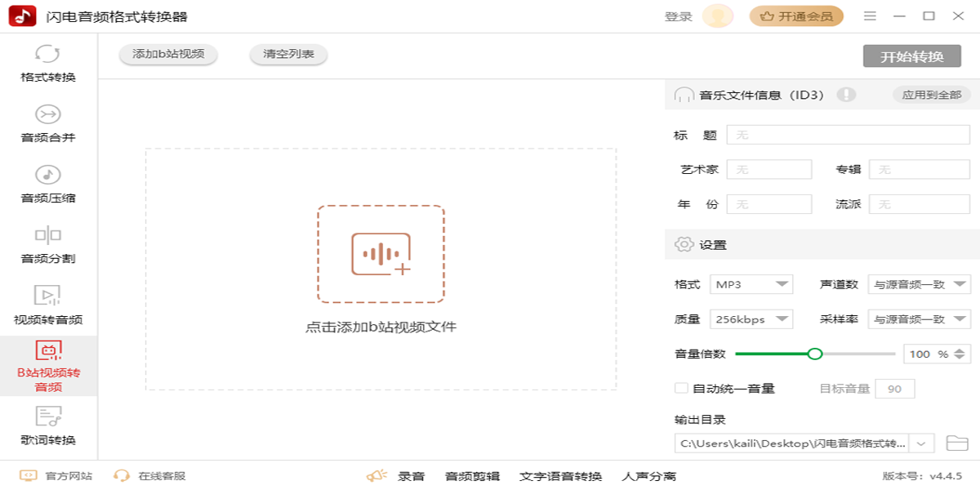This screenshot has width=980, height=490.
Task: Click the ID3 info warning icon
Action: click(846, 95)
